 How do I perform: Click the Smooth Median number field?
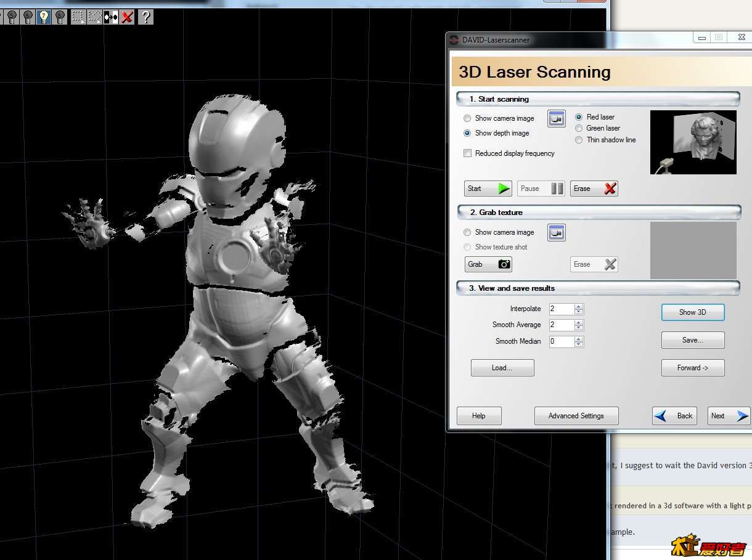pyautogui.click(x=562, y=341)
